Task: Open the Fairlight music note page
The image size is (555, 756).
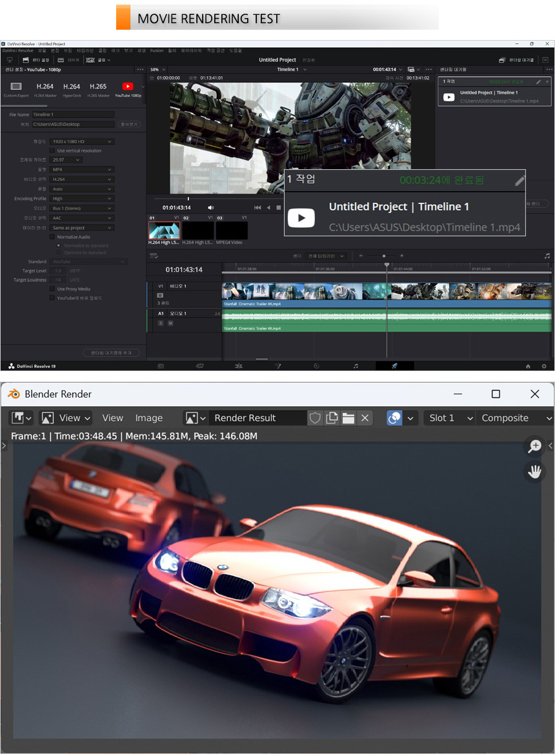Action: click(x=356, y=365)
